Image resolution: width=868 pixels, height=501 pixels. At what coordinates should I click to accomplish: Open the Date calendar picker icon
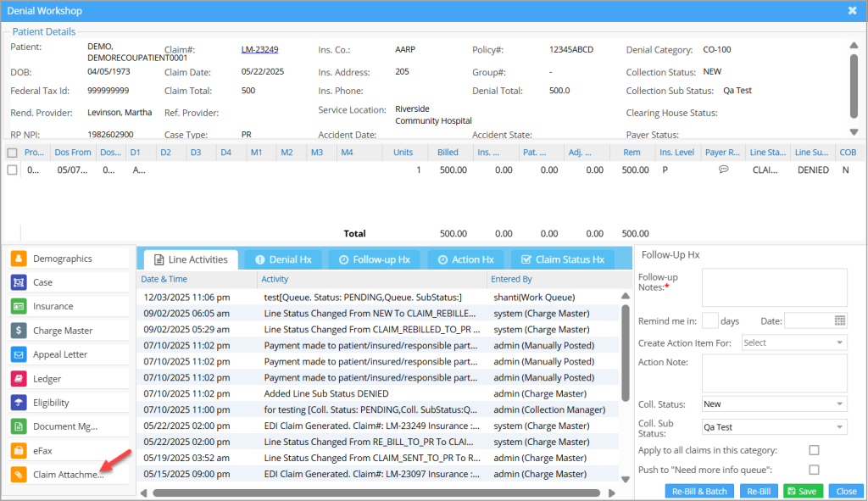(x=840, y=320)
